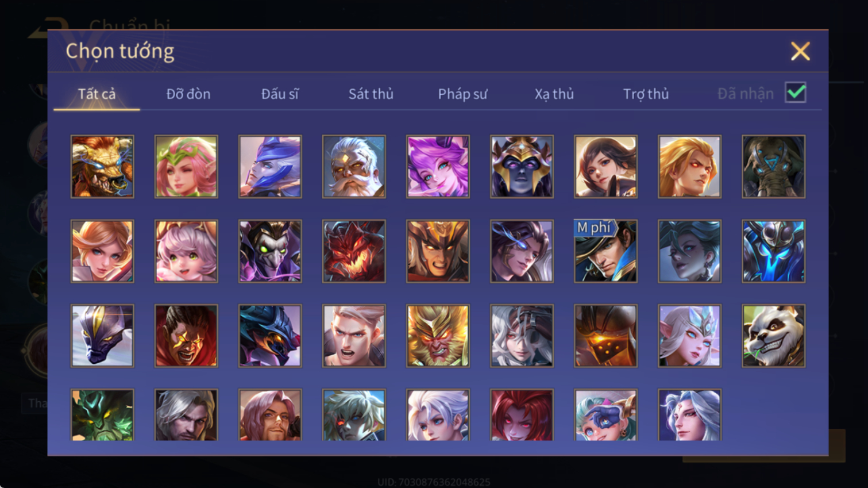Choose the green tree monster hero

click(x=102, y=415)
